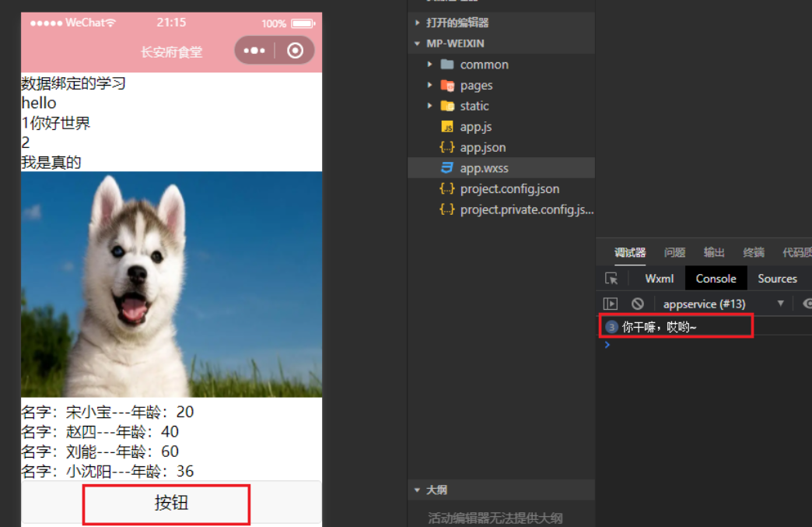Click the row 名字：宋小宝---年龄：20

coord(107,412)
